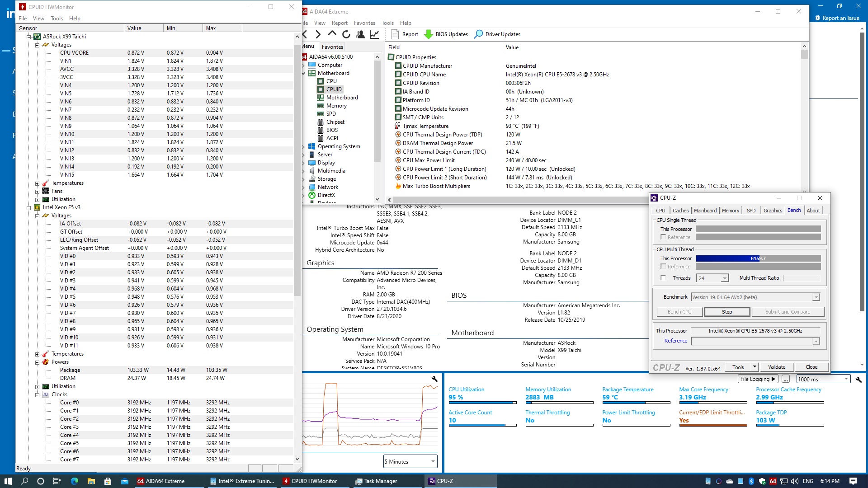Expand Temperatures under ASRock X99 Taichi
The image size is (868, 488).
(38, 183)
